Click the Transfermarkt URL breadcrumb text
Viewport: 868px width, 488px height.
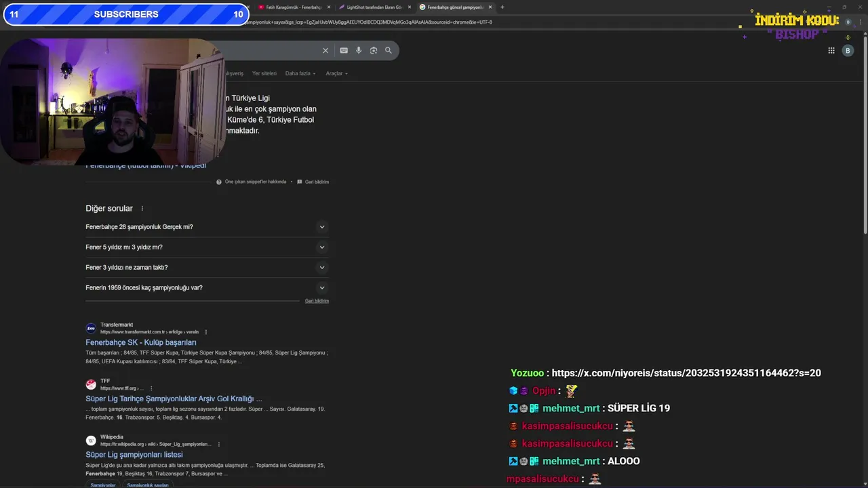(149, 332)
